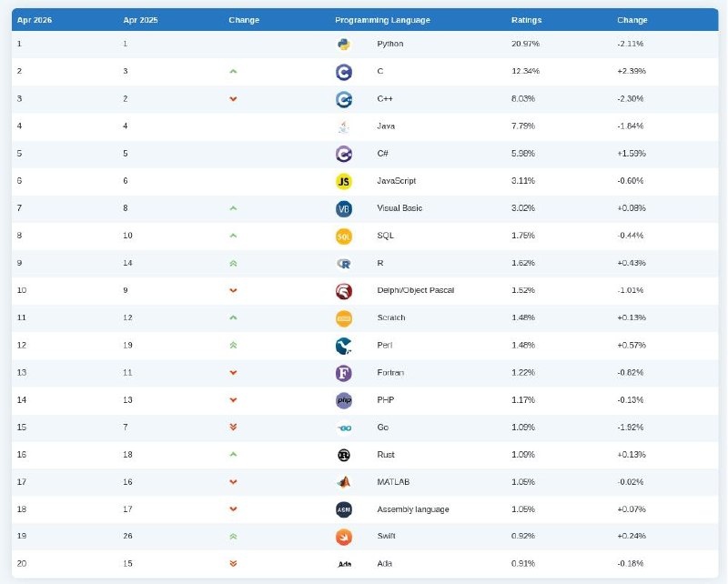Click the Go language logo icon
The width and height of the screenshot is (728, 584).
[x=344, y=428]
